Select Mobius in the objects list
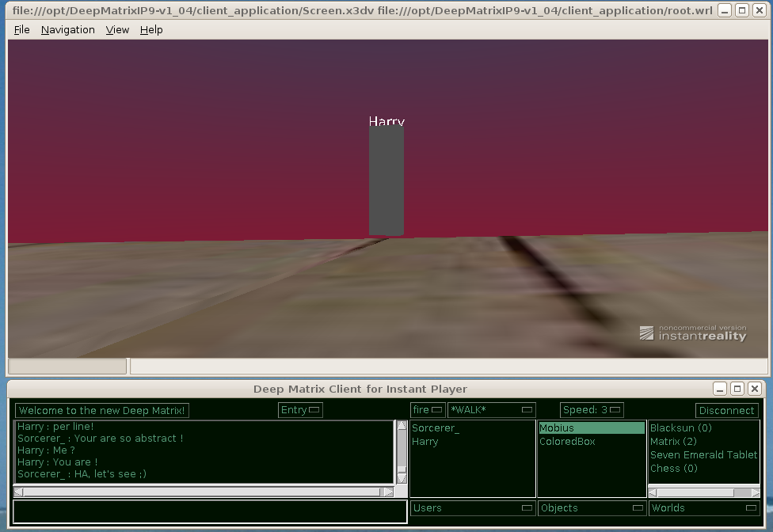The width and height of the screenshot is (773, 532). [x=591, y=428]
